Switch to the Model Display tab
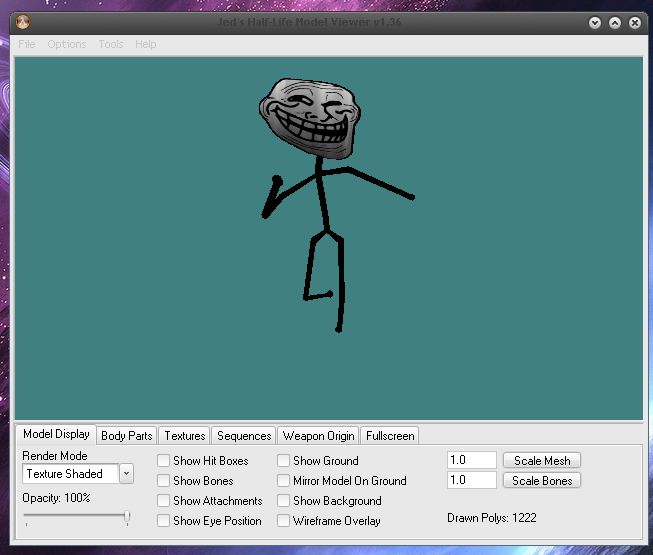 56,434
